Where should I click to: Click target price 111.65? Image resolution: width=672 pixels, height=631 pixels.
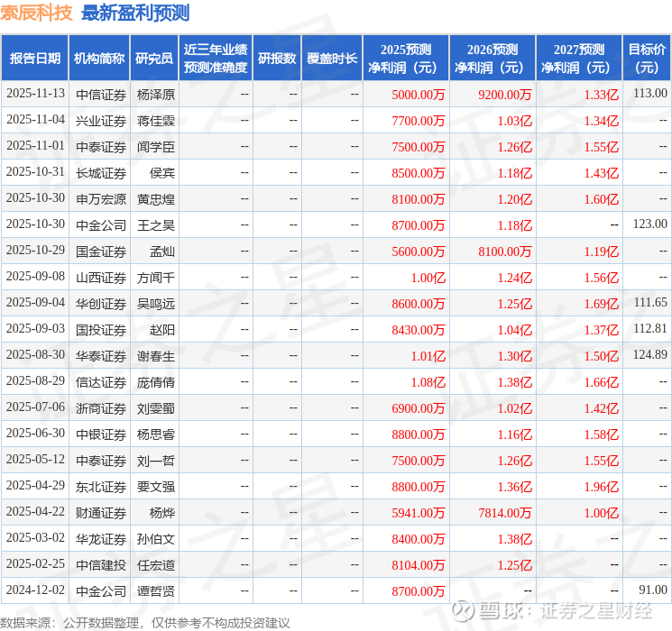(650, 303)
